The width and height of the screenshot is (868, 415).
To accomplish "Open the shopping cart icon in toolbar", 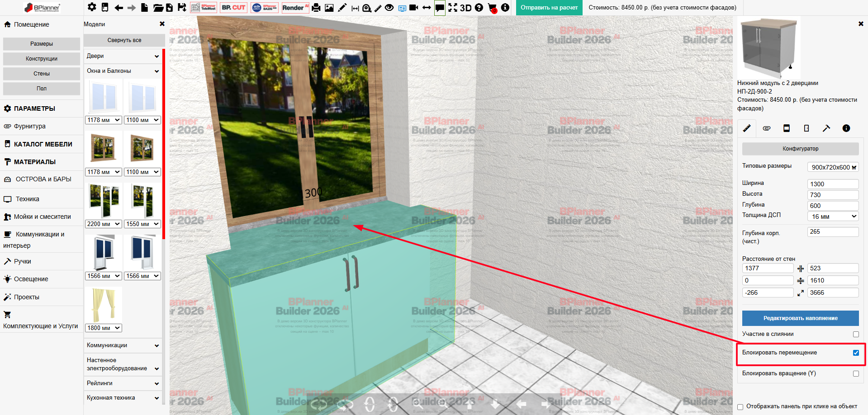I will (x=493, y=8).
